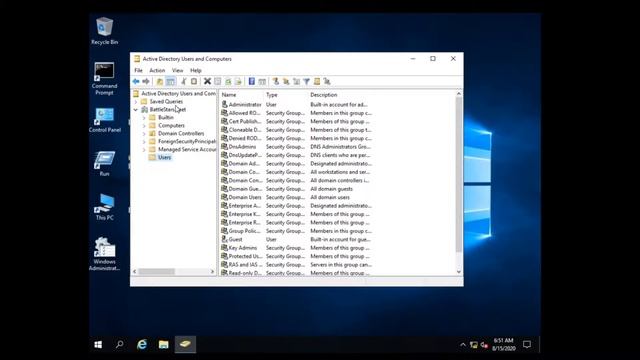Image resolution: width=640 pixels, height=360 pixels.
Task: Click the Create new group toolbar icon
Action: [x=286, y=81]
